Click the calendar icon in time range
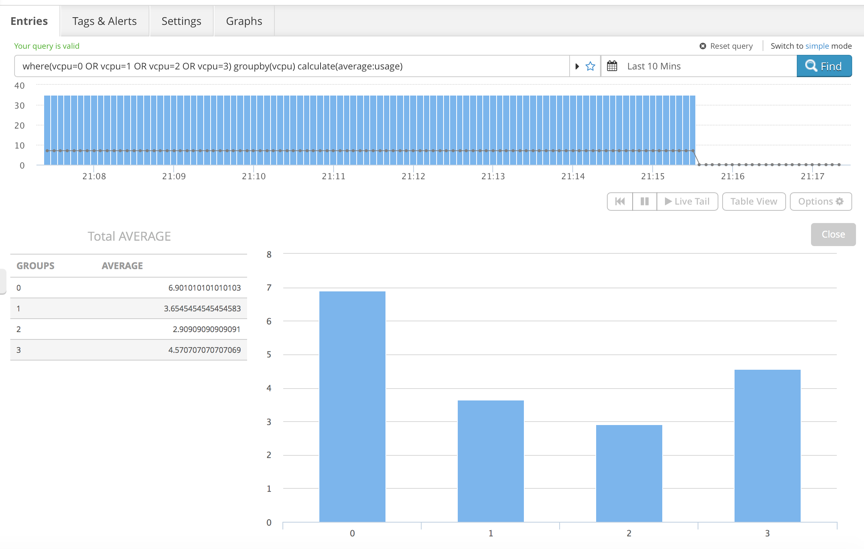Image resolution: width=864 pixels, height=549 pixels. [612, 66]
